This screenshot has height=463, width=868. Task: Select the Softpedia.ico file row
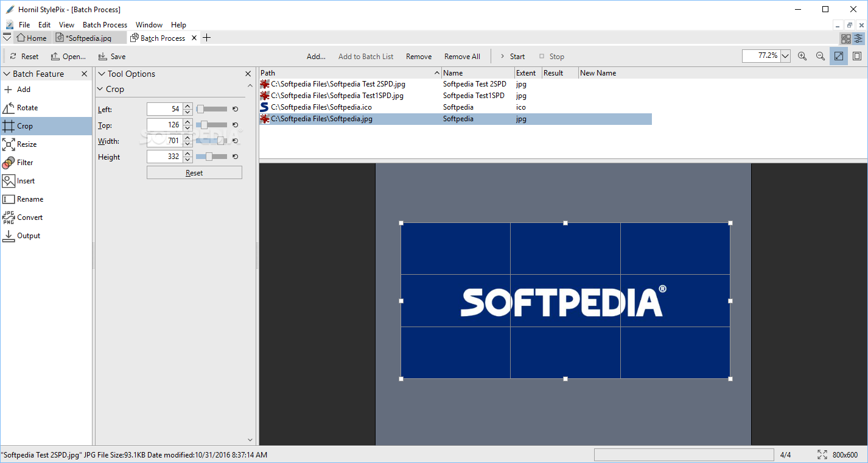tap(455, 107)
